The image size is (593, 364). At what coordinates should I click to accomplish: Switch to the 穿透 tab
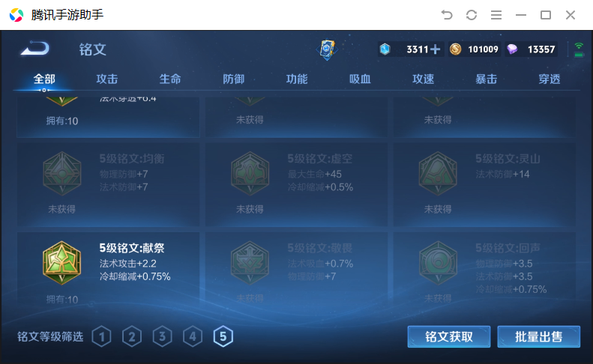point(549,79)
